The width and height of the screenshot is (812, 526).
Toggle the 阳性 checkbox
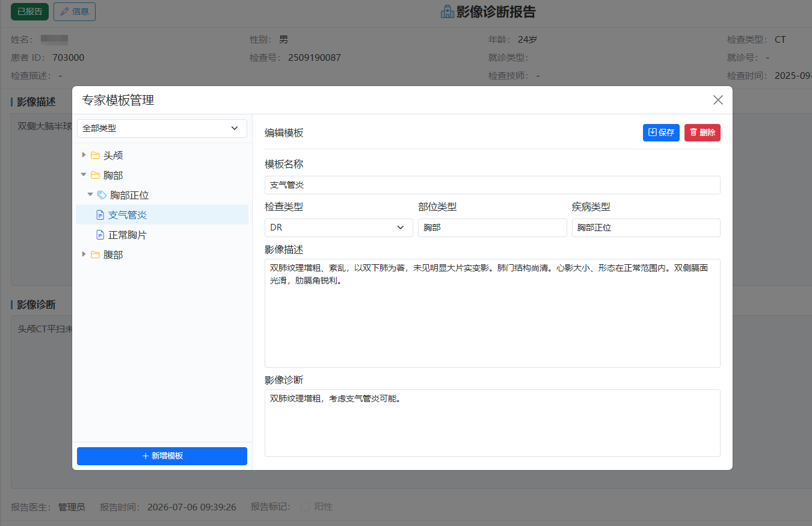(x=305, y=507)
